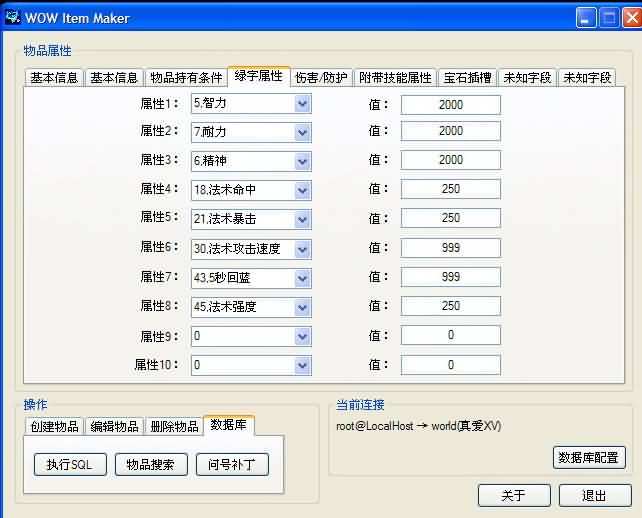Click the WOW Item Maker title bar icon
Screen dimensions: 642x518
coord(13,17)
